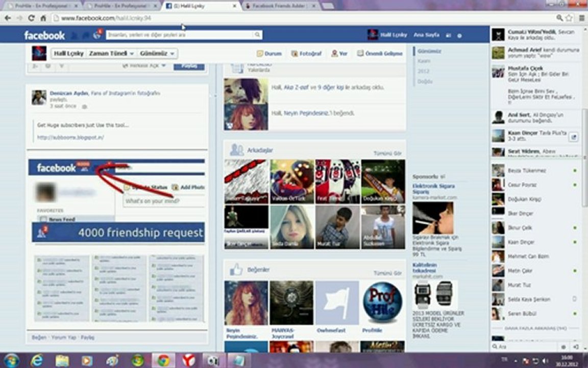Click volume speaker icon in system tray
588x368 pixels.
(x=545, y=361)
